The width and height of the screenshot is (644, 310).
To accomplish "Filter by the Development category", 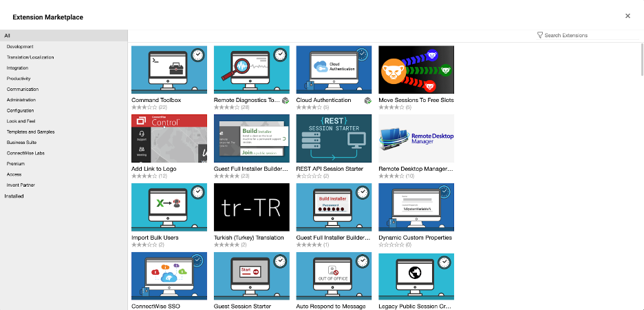I will click(x=20, y=47).
